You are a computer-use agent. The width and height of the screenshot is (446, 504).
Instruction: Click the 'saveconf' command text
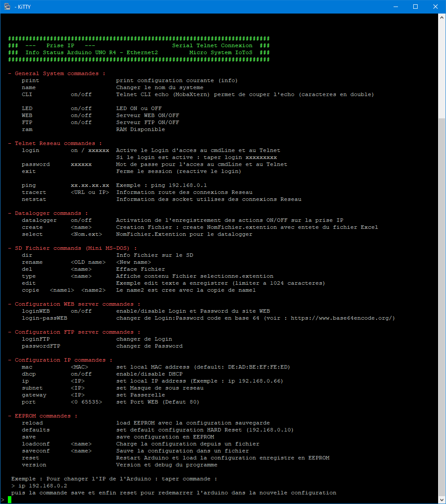(x=36, y=451)
